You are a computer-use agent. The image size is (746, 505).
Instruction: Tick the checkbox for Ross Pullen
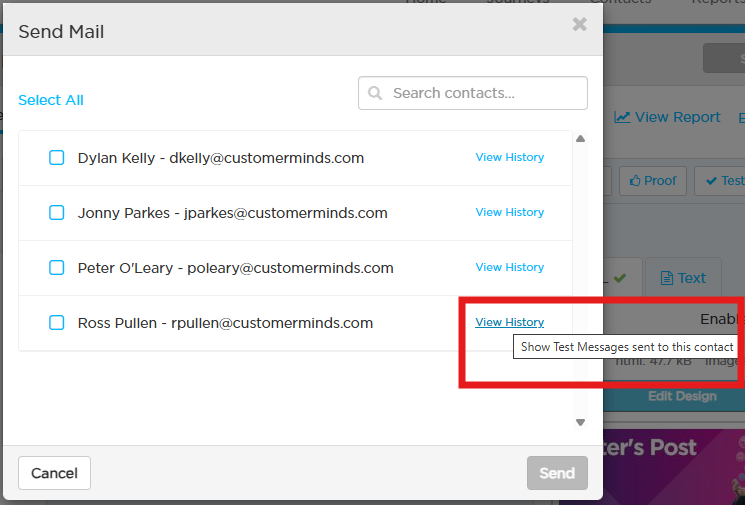pyautogui.click(x=57, y=323)
